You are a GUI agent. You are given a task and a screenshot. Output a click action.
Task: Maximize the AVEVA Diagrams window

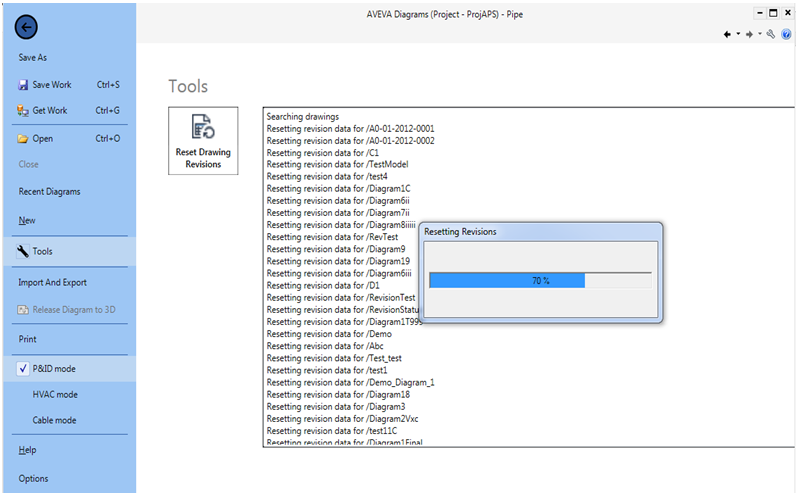click(773, 13)
